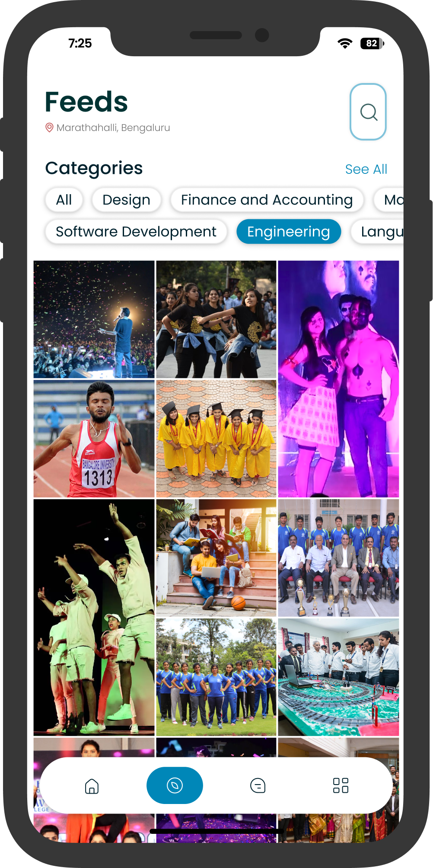The width and height of the screenshot is (433, 868).
Task: Tap the Wi-Fi status icon
Action: [344, 43]
